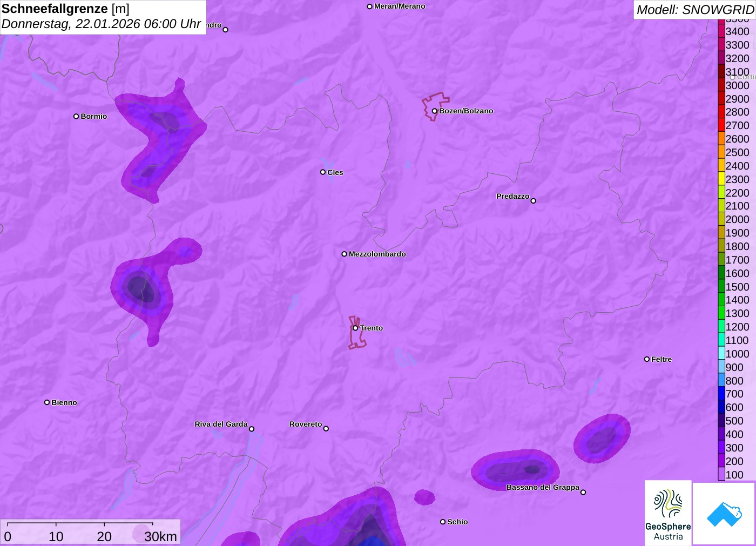Click the 1000 m cyan legend swatch

pyautogui.click(x=721, y=354)
